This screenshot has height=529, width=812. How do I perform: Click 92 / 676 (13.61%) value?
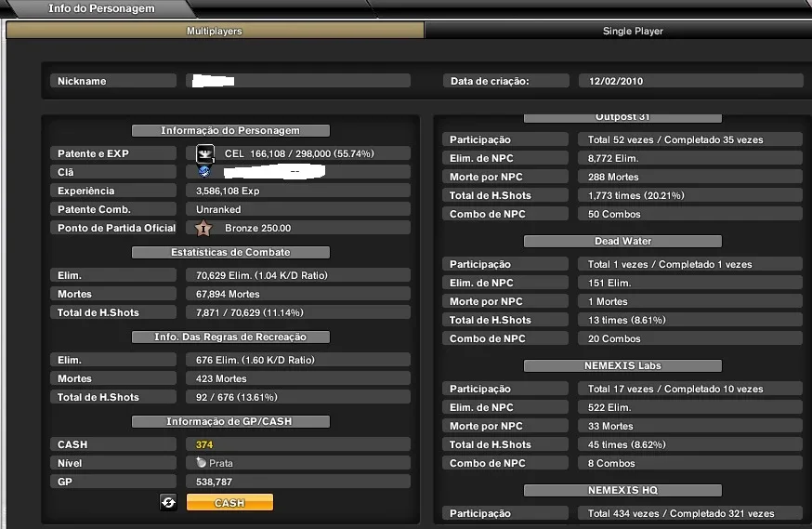click(x=237, y=397)
